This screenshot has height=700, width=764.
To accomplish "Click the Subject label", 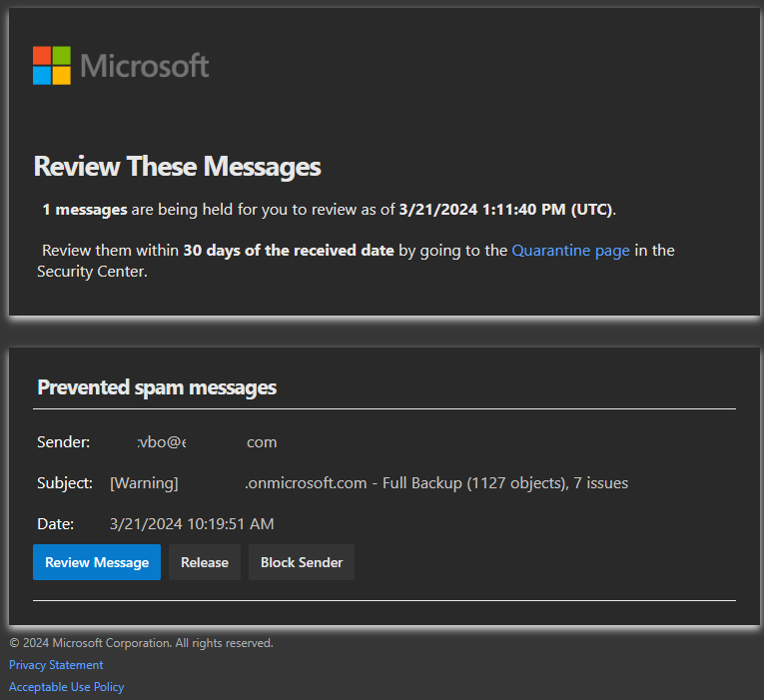I will click(65, 483).
